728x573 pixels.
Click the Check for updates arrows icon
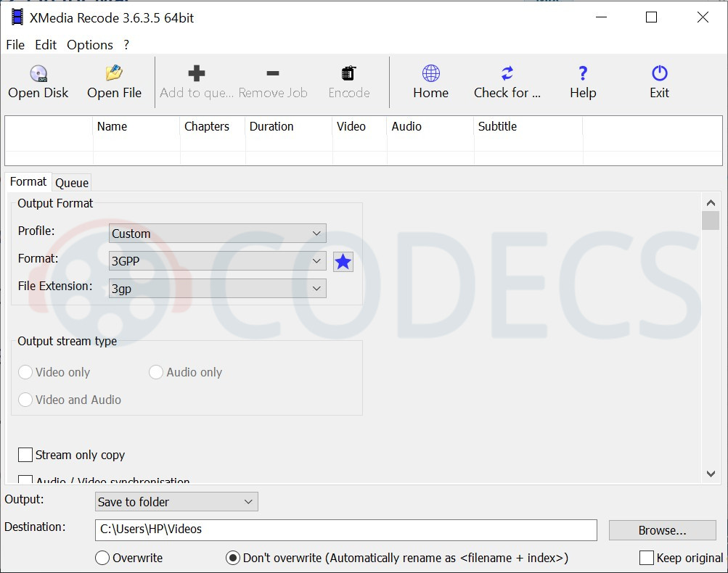(x=507, y=73)
